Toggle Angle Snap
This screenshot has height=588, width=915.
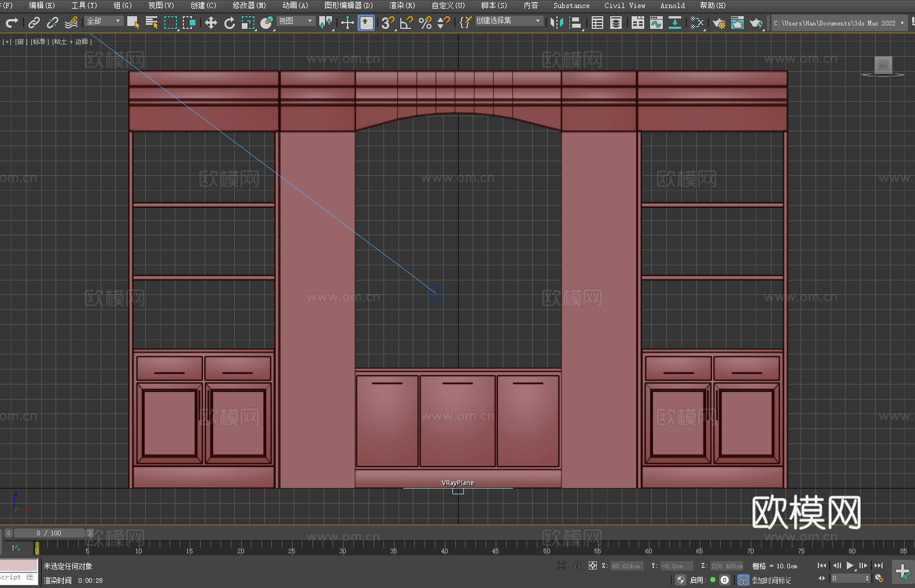pos(407,23)
